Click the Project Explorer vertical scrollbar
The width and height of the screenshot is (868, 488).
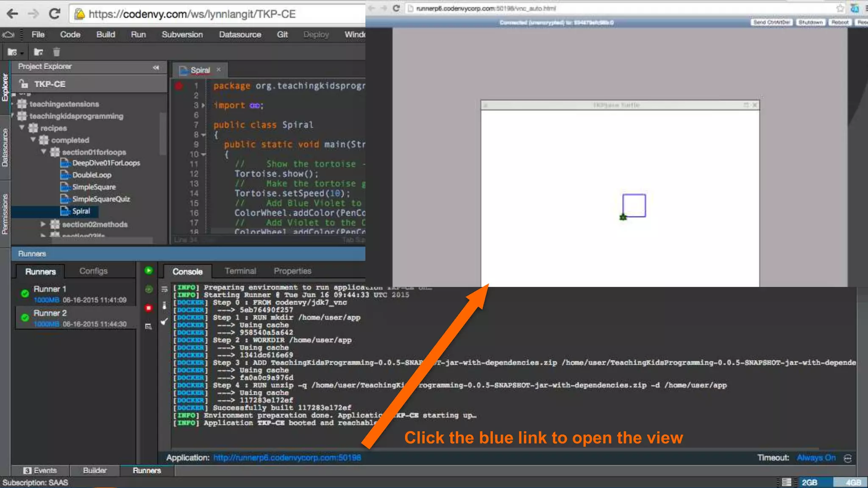coord(163,133)
